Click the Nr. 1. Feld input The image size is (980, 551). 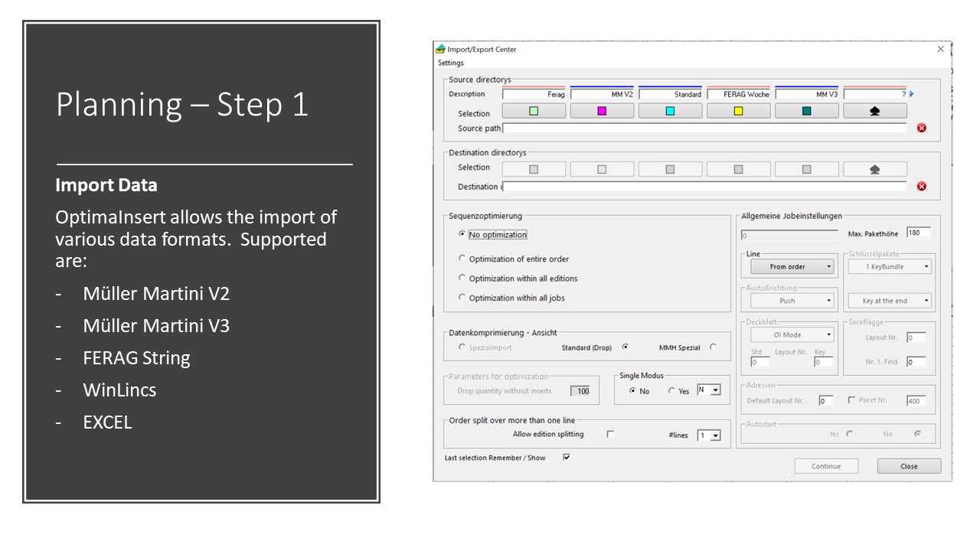[916, 362]
